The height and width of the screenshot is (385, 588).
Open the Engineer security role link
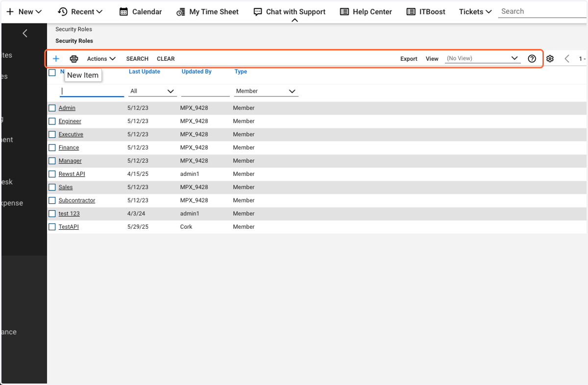pyautogui.click(x=70, y=121)
